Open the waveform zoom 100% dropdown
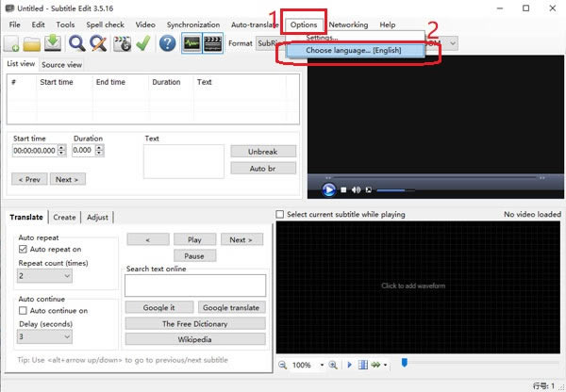This screenshot has height=392, width=566. 322,365
